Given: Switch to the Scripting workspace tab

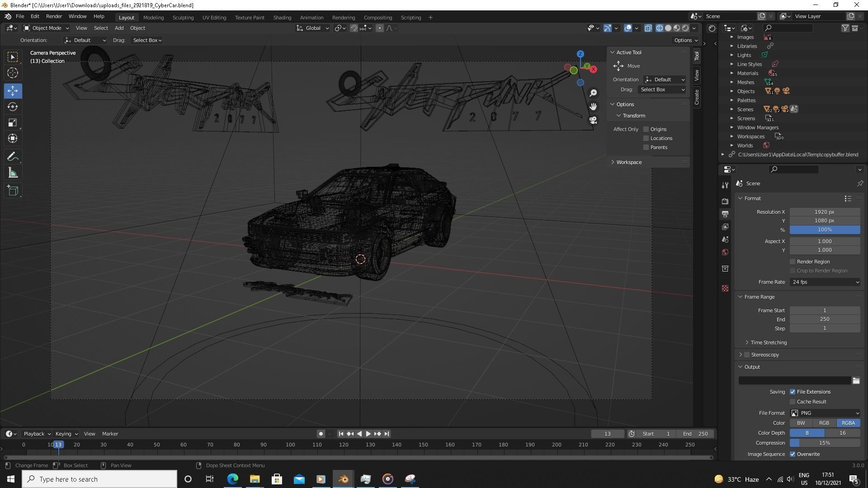Looking at the screenshot, I should pyautogui.click(x=410, y=17).
